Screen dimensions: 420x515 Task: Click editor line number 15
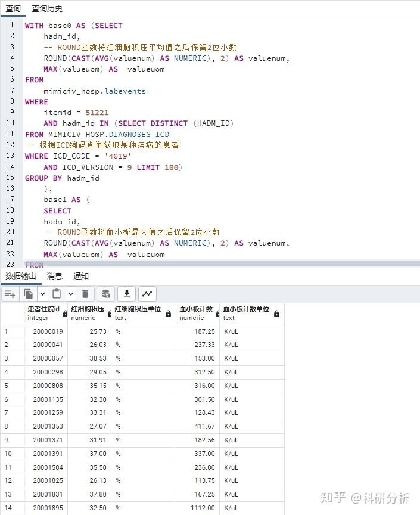click(11, 178)
